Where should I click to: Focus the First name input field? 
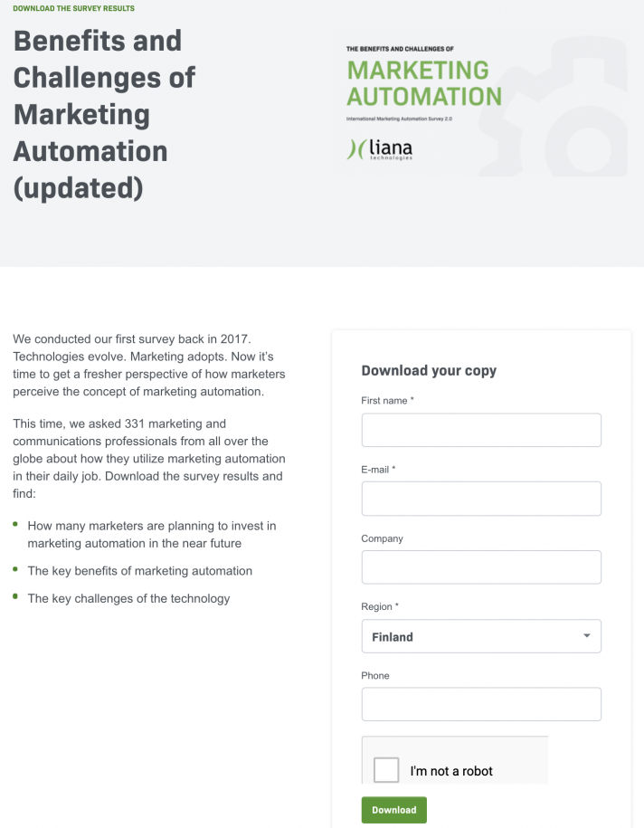pos(481,430)
